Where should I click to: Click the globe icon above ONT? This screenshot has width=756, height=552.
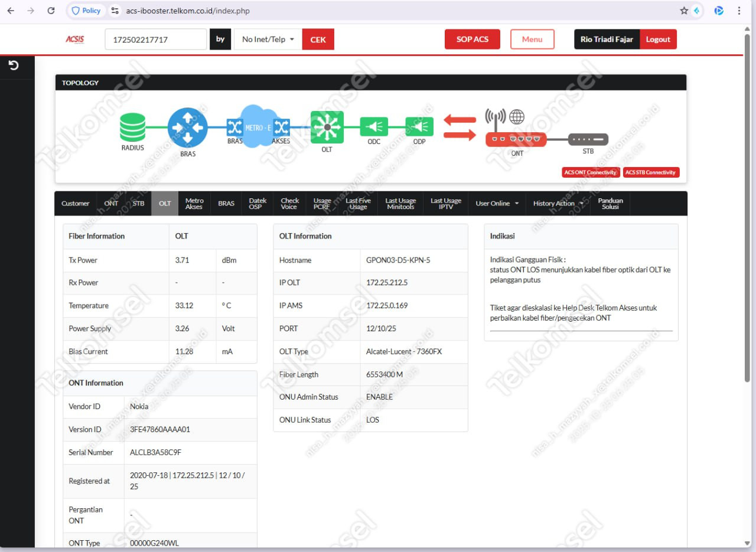[517, 116]
